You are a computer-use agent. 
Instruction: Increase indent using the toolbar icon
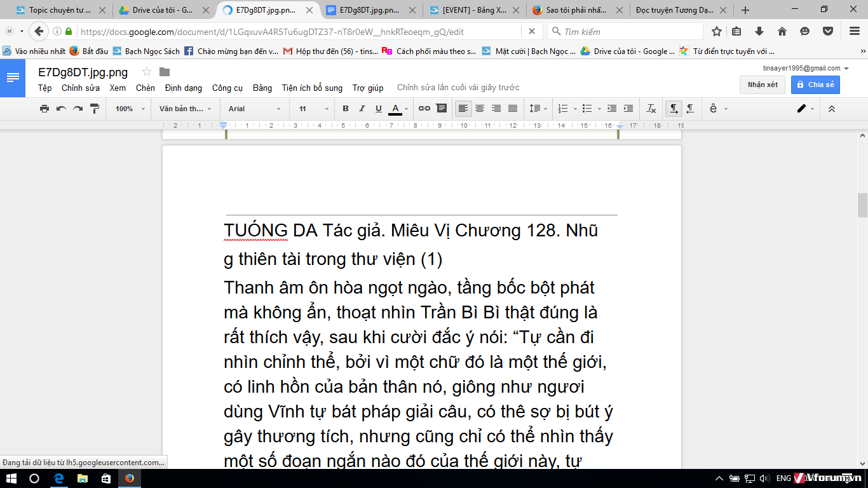pos(628,109)
